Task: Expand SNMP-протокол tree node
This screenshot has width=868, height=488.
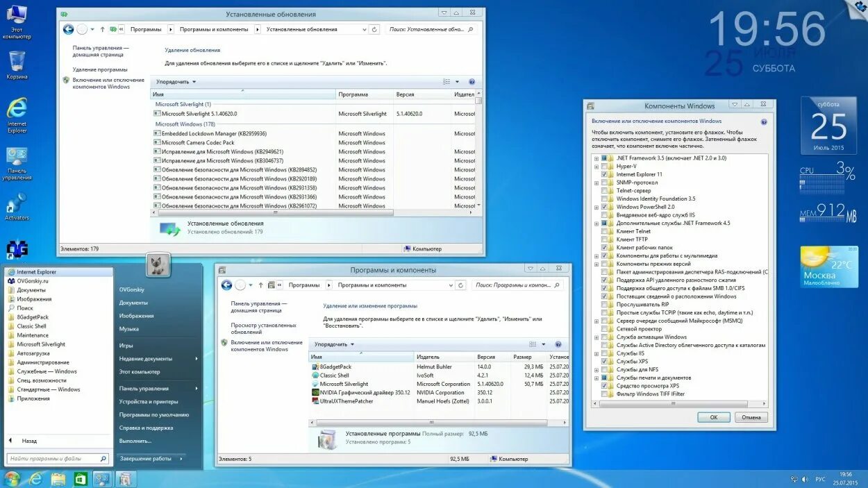Action: pos(596,183)
